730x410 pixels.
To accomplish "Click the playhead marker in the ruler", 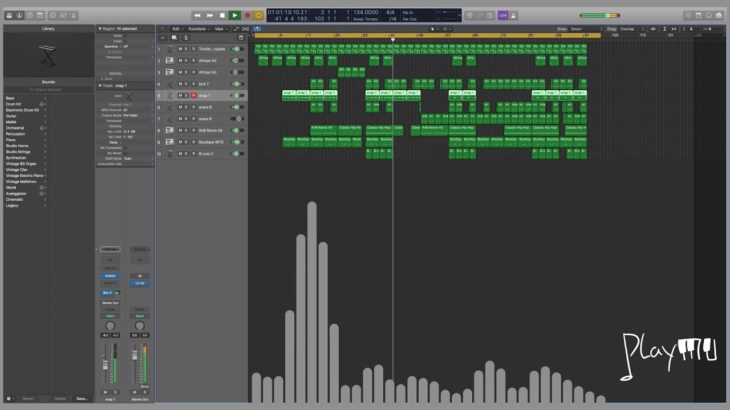I will tap(393, 40).
